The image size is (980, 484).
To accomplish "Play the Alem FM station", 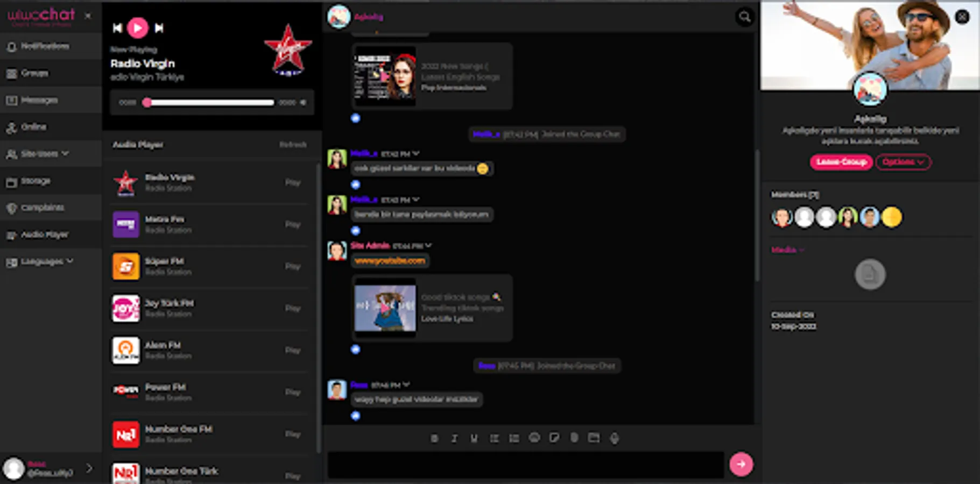I will (293, 350).
